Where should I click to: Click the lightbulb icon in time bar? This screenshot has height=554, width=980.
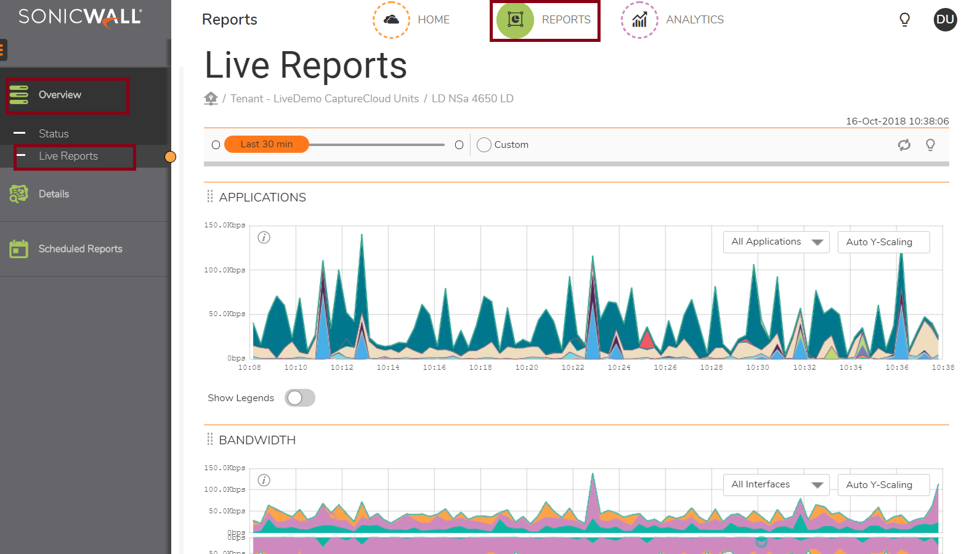click(930, 145)
